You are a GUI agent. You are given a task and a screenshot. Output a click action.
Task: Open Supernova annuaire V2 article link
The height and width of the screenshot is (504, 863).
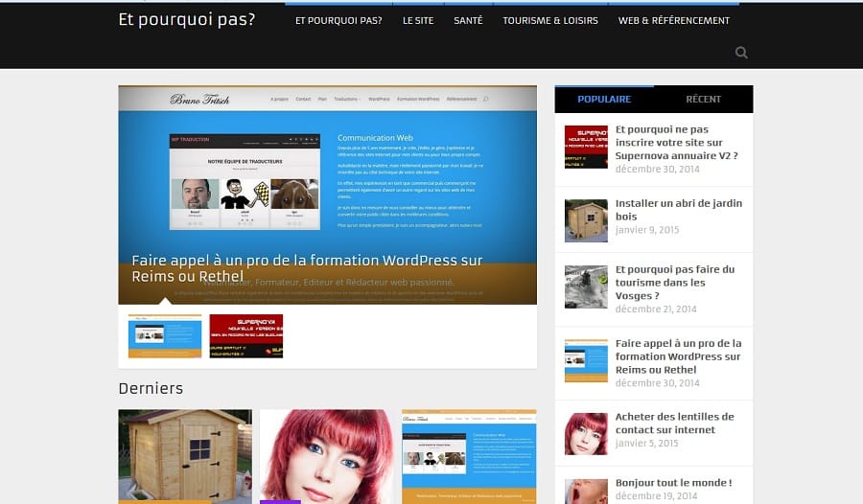click(676, 142)
